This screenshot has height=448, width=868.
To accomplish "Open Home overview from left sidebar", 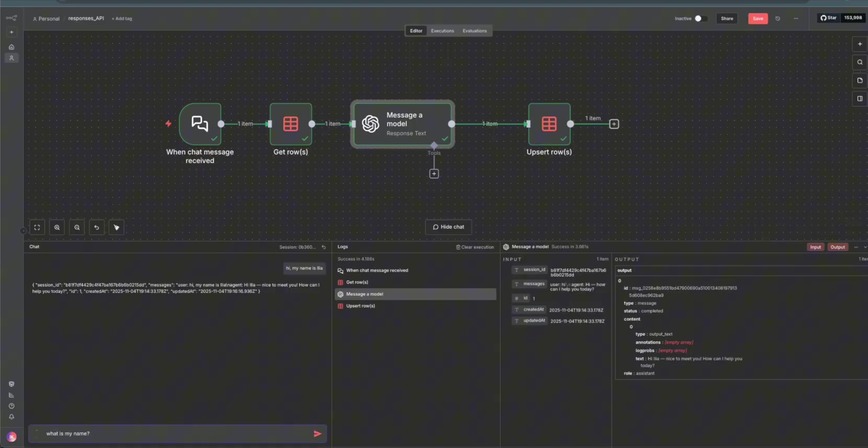I will pos(12,47).
